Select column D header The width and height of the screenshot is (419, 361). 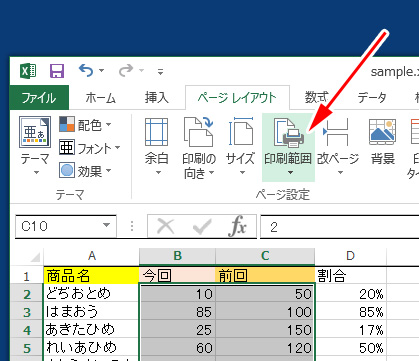tap(350, 256)
